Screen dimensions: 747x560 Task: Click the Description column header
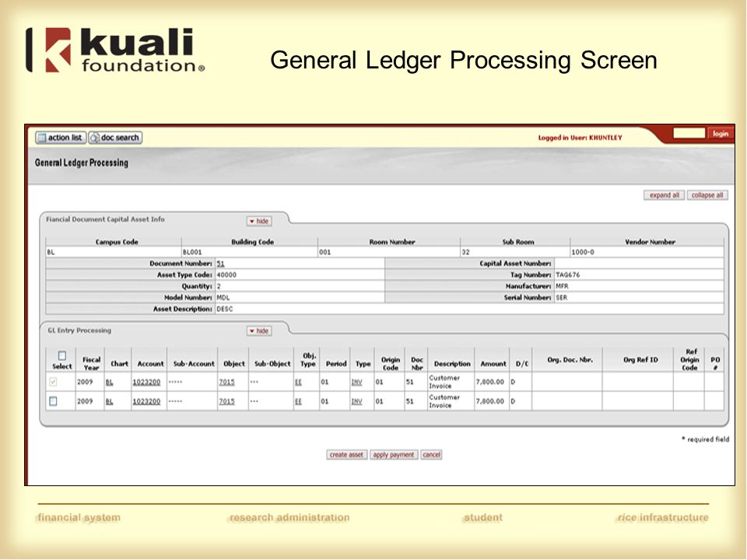click(x=452, y=363)
